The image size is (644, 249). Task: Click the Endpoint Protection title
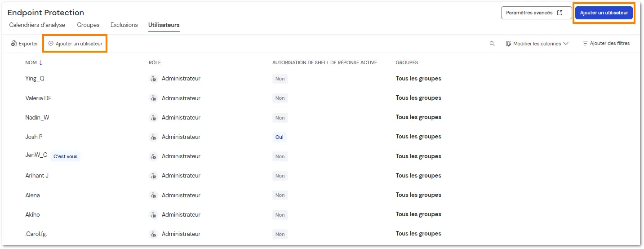tap(46, 13)
